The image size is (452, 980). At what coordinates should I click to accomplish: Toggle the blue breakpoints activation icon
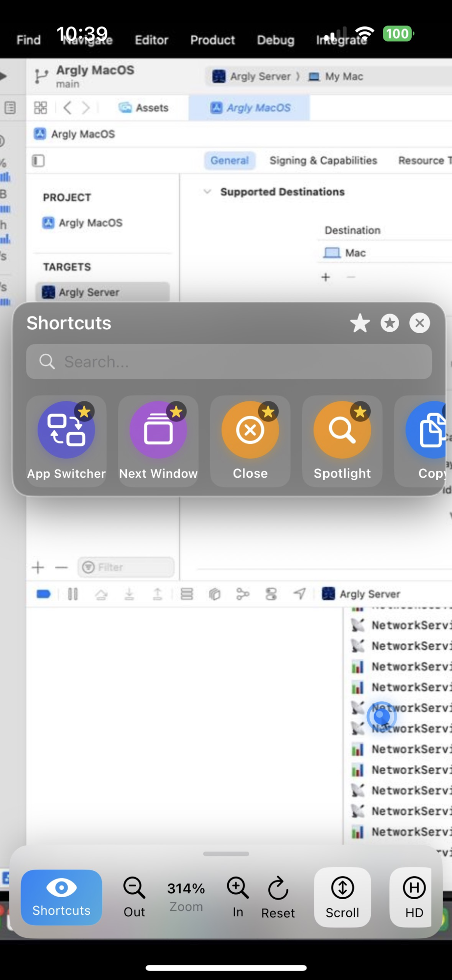tap(44, 594)
